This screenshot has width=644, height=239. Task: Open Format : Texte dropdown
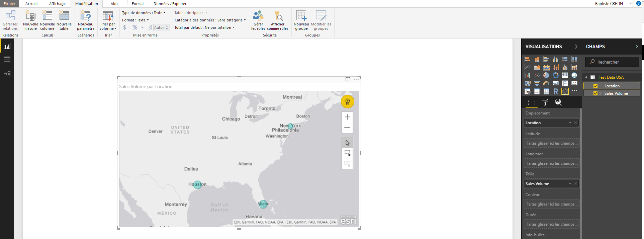(135, 20)
